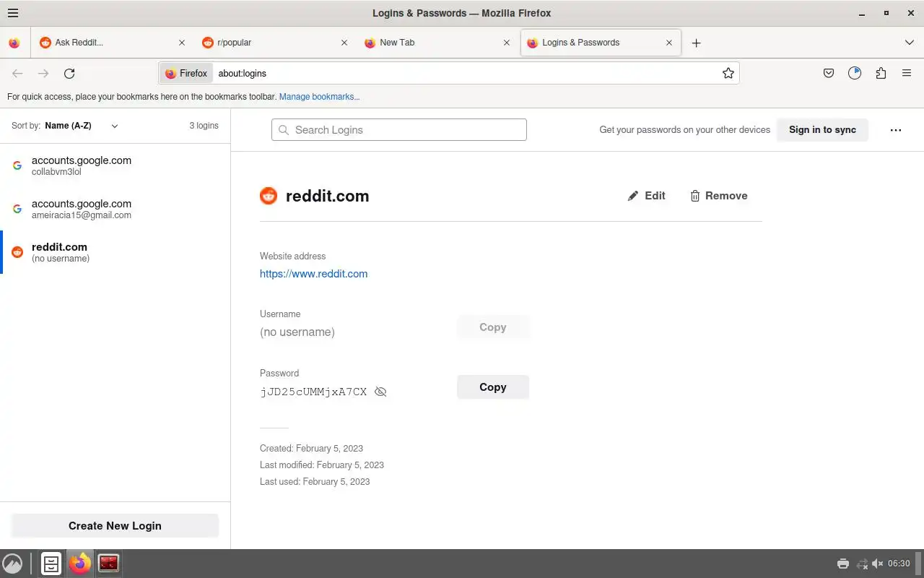
Task: Click the Search Logins field
Action: point(399,130)
